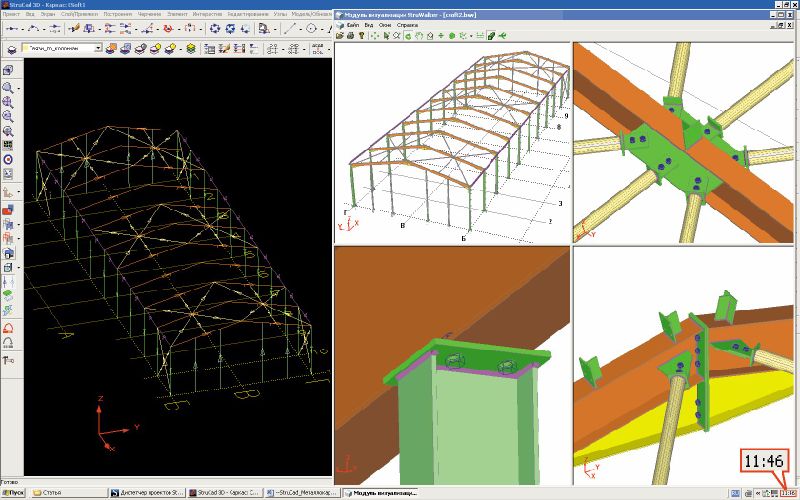This screenshot has height=500, width=800.
Task: Click the layers stack icon left of layer dropdown
Action: coord(11,48)
